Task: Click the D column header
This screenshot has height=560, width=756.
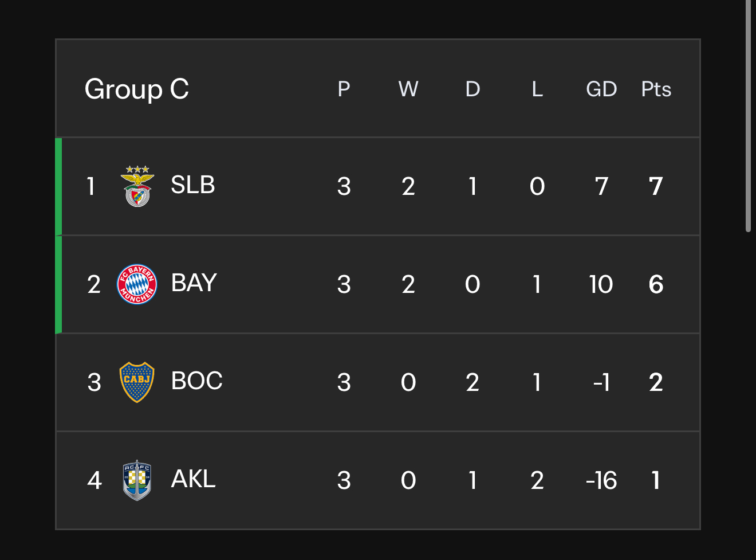Action: (x=472, y=89)
